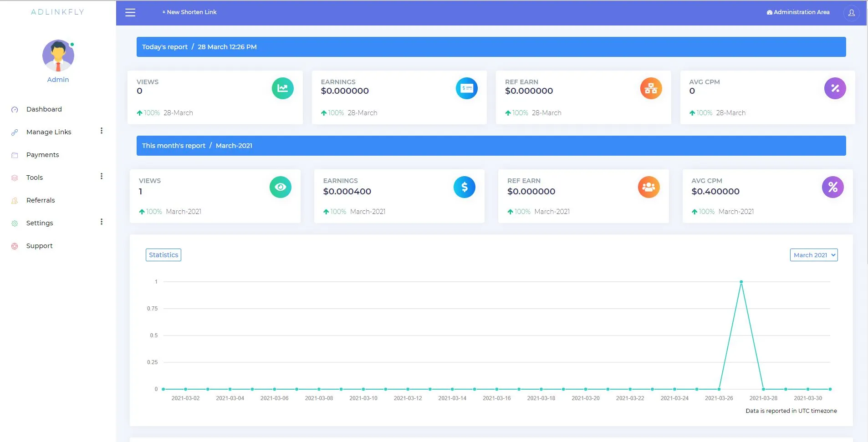Image resolution: width=868 pixels, height=442 pixels.
Task: Go to Payments in sidebar
Action: pyautogui.click(x=42, y=155)
